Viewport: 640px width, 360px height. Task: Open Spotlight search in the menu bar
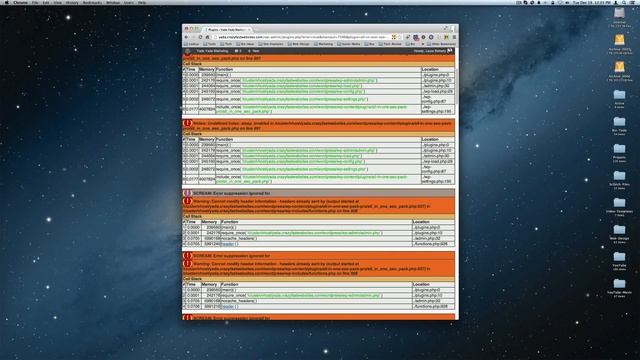(624, 2)
